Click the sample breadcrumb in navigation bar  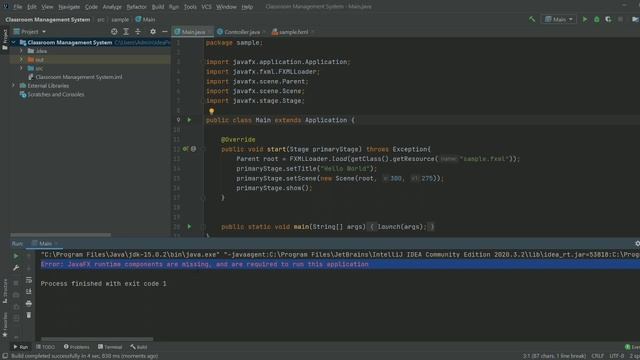click(120, 19)
